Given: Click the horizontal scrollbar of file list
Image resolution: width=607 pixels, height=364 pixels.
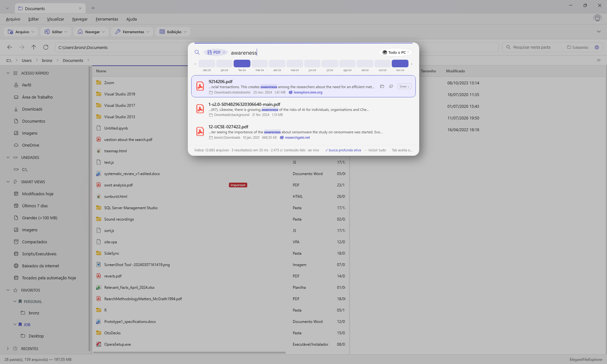Looking at the screenshot, I should (189, 352).
